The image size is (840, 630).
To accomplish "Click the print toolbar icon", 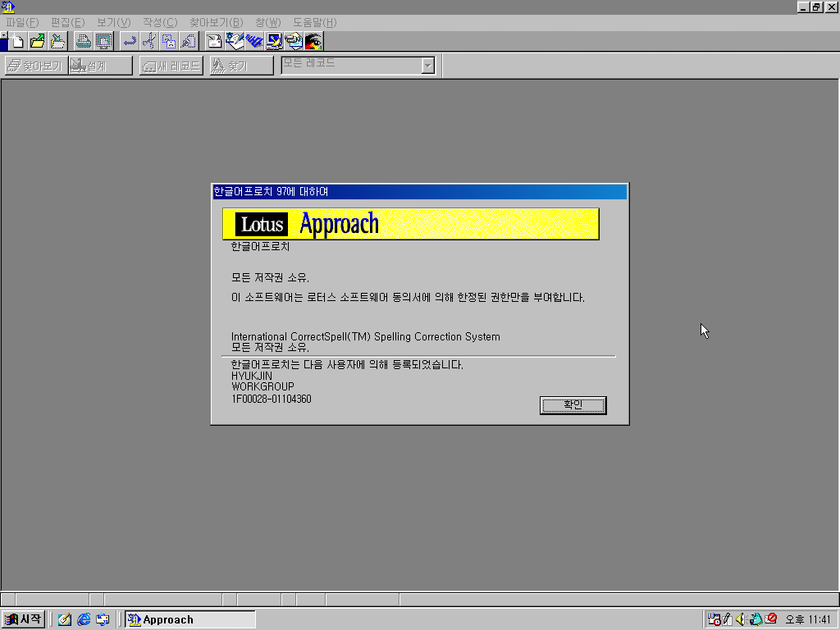I will click(x=83, y=41).
